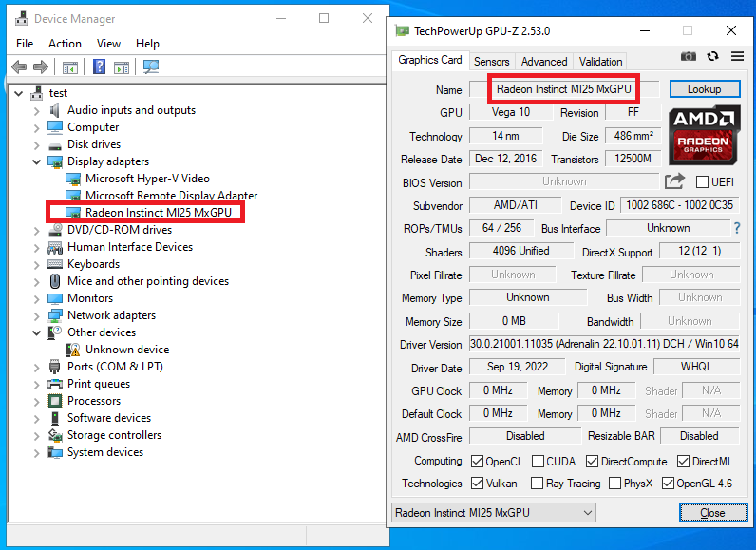Switch to the Sensors tab
This screenshot has width=756, height=550.
pyautogui.click(x=491, y=62)
